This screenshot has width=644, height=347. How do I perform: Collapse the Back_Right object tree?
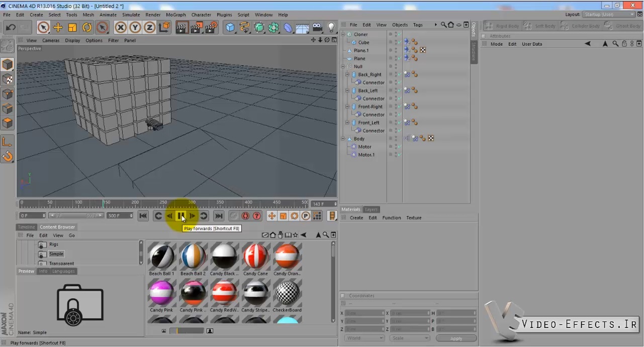(347, 75)
